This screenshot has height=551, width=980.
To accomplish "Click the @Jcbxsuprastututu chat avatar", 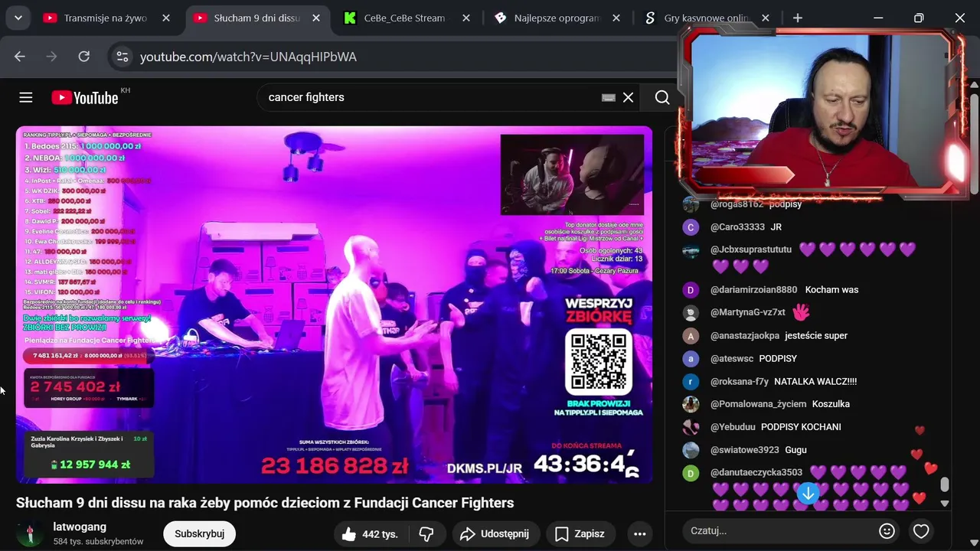I will 691,250.
